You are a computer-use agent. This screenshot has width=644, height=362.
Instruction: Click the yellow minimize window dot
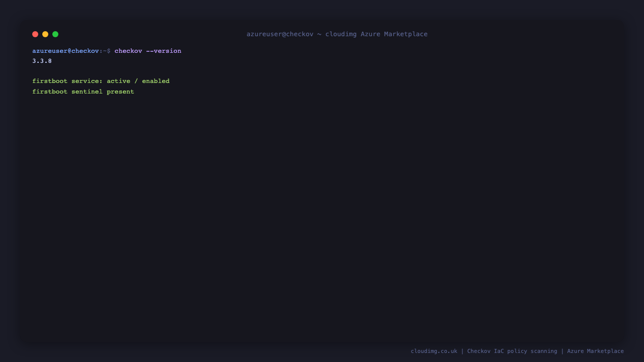45,34
